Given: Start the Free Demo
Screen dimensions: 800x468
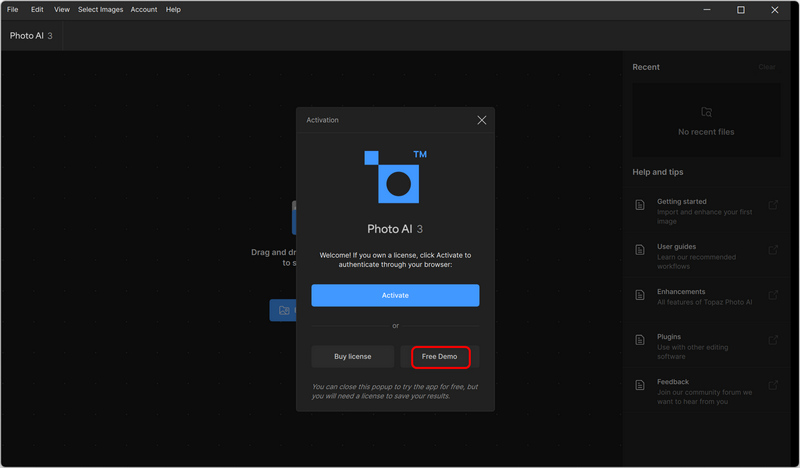Looking at the screenshot, I should coord(439,356).
